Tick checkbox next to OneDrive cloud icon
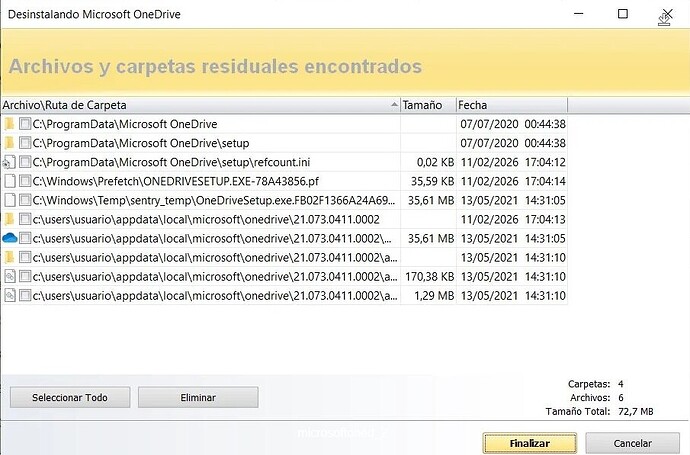The height and width of the screenshot is (455, 690). click(25, 239)
